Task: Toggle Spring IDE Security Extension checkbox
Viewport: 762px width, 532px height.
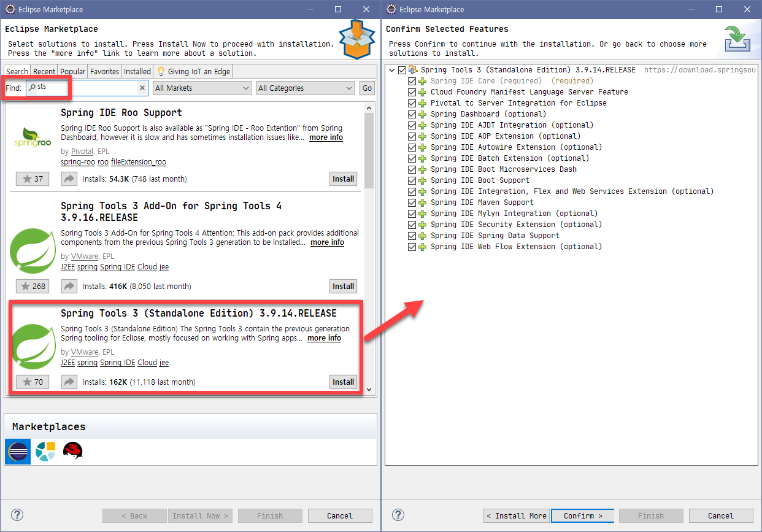Action: tap(412, 225)
